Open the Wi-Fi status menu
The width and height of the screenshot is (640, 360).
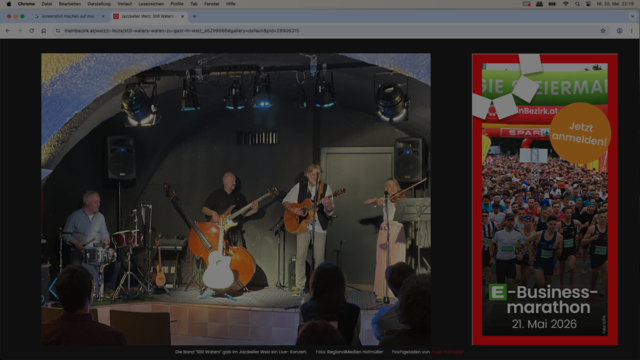tap(566, 4)
